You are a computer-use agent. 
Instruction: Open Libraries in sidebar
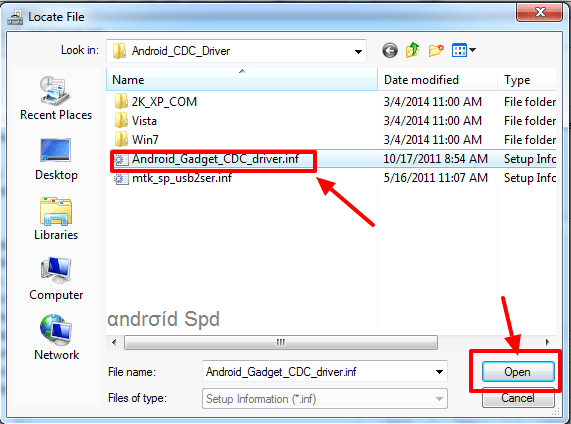point(56,219)
